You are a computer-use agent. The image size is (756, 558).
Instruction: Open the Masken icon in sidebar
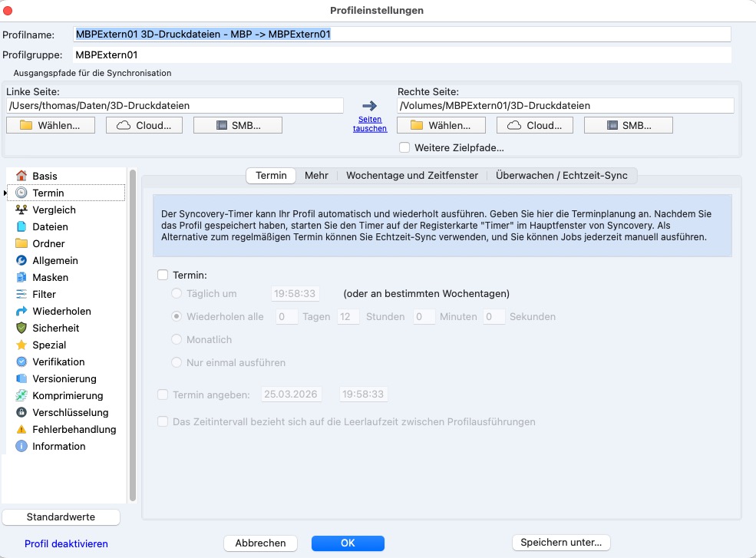tap(21, 277)
